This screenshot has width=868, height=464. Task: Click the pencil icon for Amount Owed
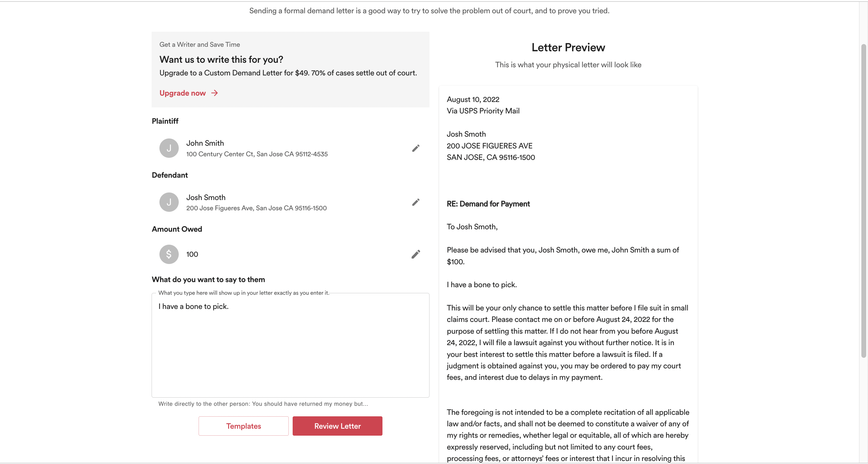(x=416, y=254)
